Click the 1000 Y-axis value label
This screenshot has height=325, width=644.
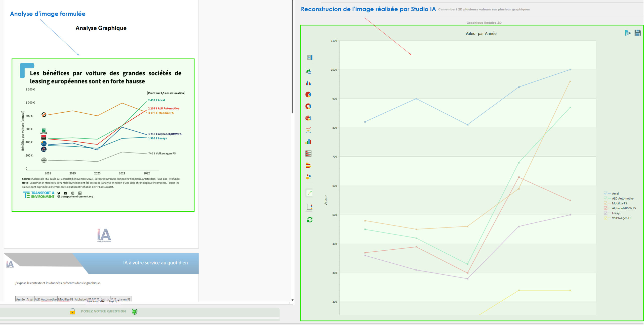point(334,70)
